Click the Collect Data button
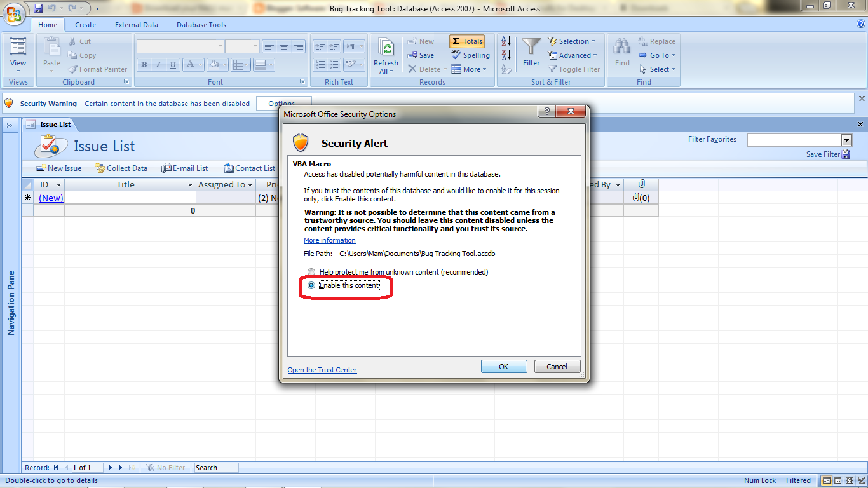Image resolution: width=868 pixels, height=488 pixels. coord(121,168)
